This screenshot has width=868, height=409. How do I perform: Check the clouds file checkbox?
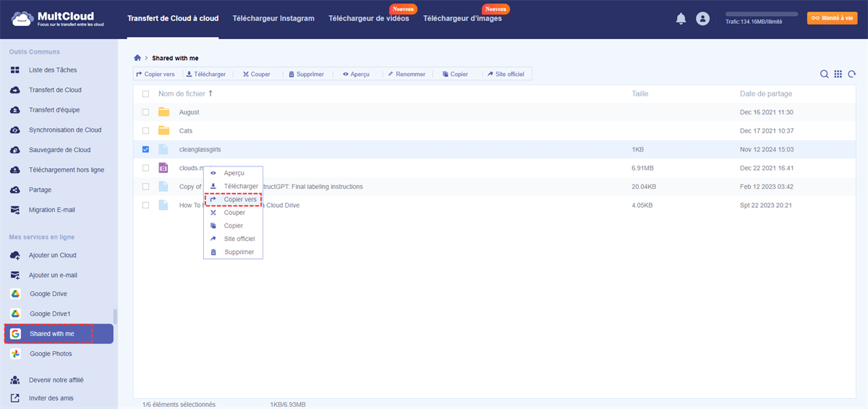pos(146,168)
